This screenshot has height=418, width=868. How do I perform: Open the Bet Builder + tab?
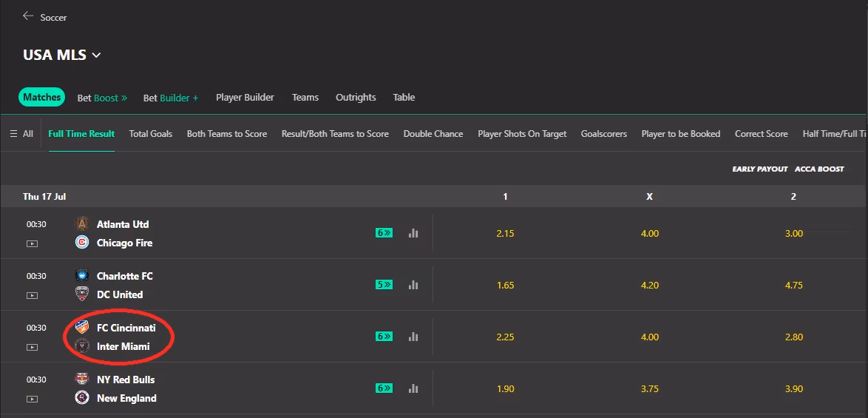point(171,98)
